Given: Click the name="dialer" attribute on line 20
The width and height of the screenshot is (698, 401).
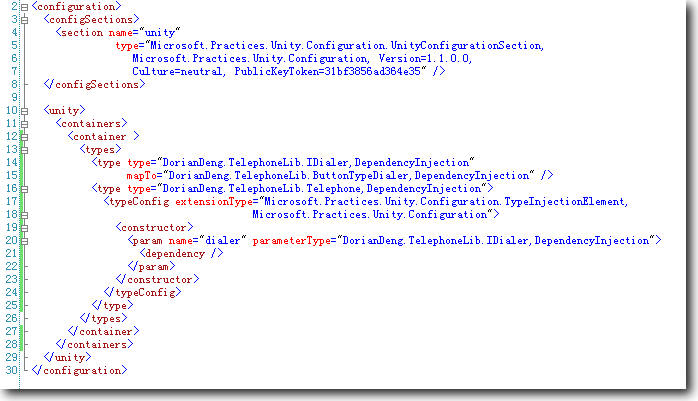Looking at the screenshot, I should pos(207,240).
